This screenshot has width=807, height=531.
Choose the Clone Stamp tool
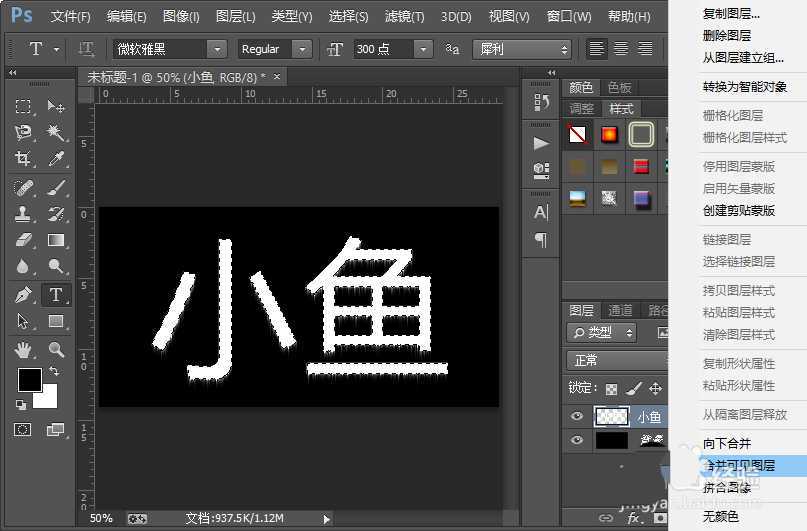pos(24,213)
